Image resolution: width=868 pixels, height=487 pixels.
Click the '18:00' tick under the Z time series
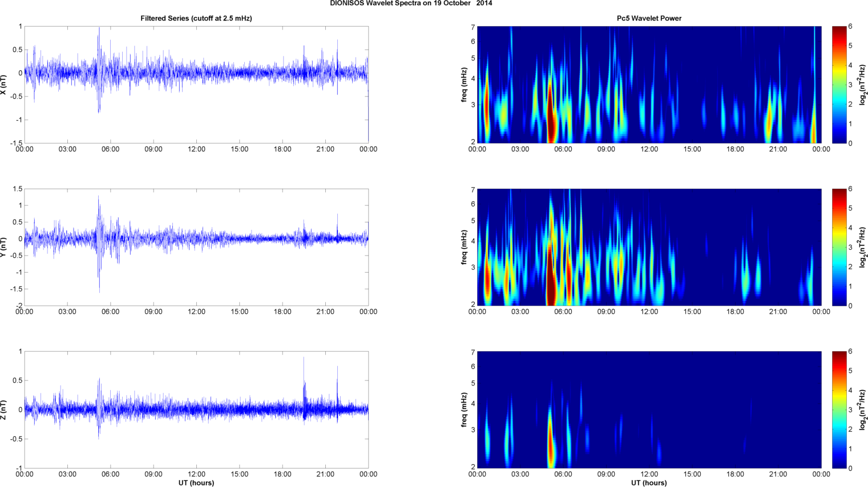(282, 474)
